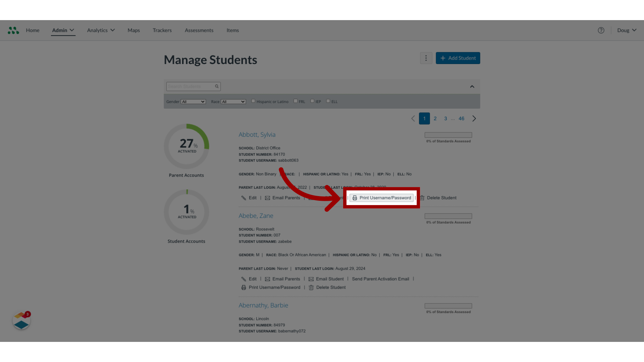Click Email Parents for Abbott, Sylvia

pos(286,198)
